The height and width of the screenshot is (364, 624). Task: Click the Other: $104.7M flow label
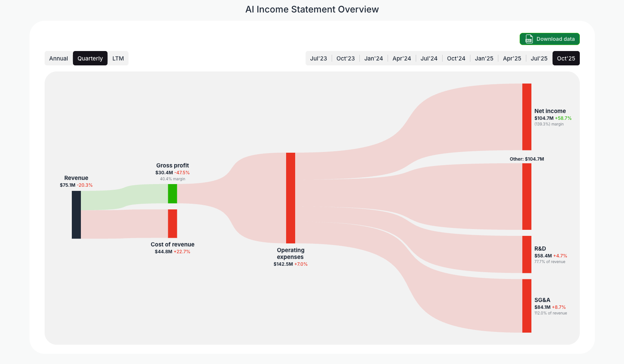tap(526, 159)
